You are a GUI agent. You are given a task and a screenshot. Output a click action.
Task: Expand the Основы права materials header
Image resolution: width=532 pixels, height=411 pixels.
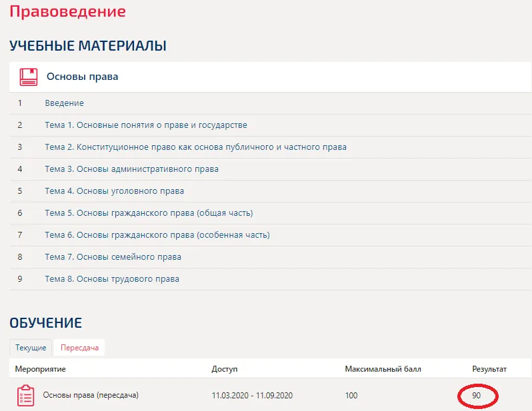tap(82, 77)
